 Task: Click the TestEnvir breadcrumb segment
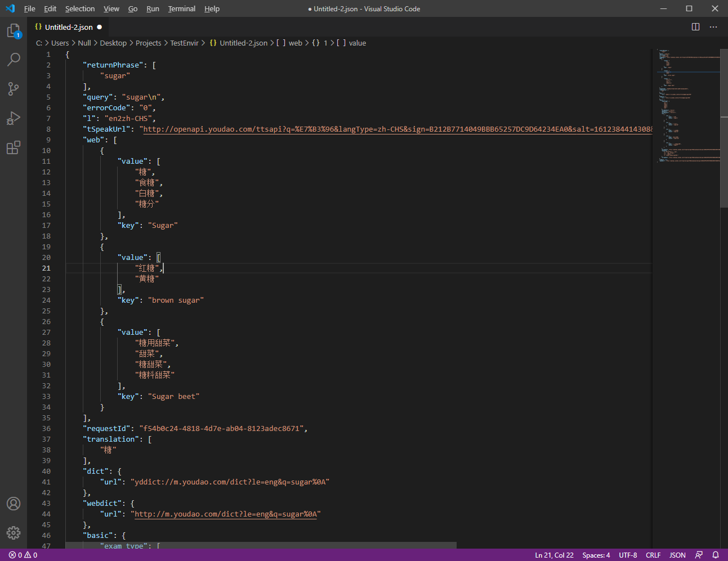tap(184, 43)
